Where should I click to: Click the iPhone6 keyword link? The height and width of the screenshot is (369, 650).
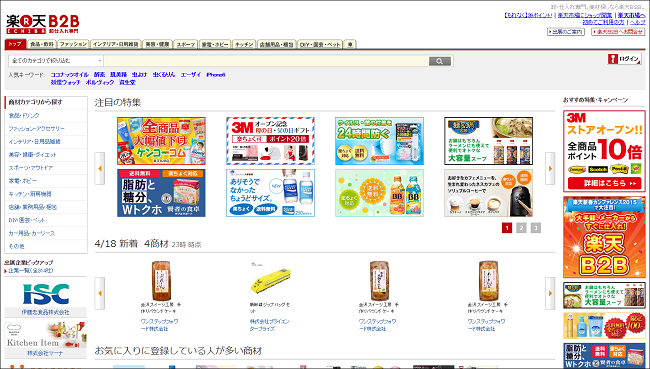[x=216, y=75]
